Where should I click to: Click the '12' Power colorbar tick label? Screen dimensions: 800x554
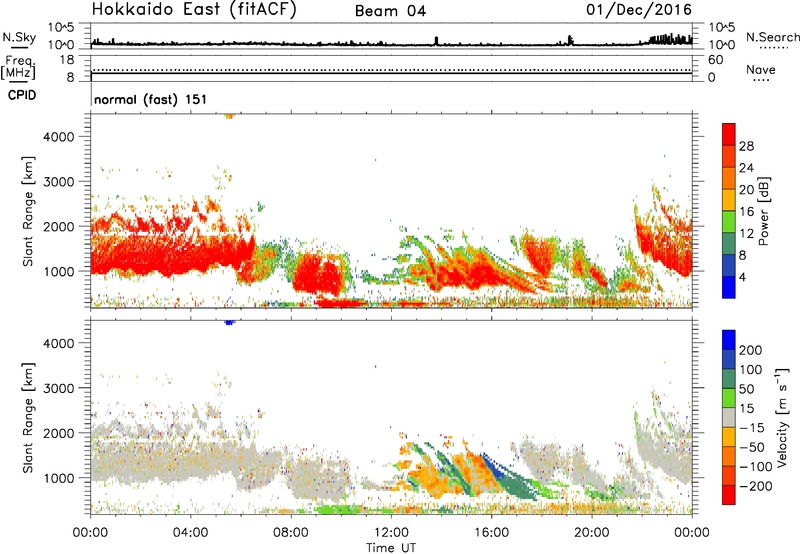(x=746, y=234)
